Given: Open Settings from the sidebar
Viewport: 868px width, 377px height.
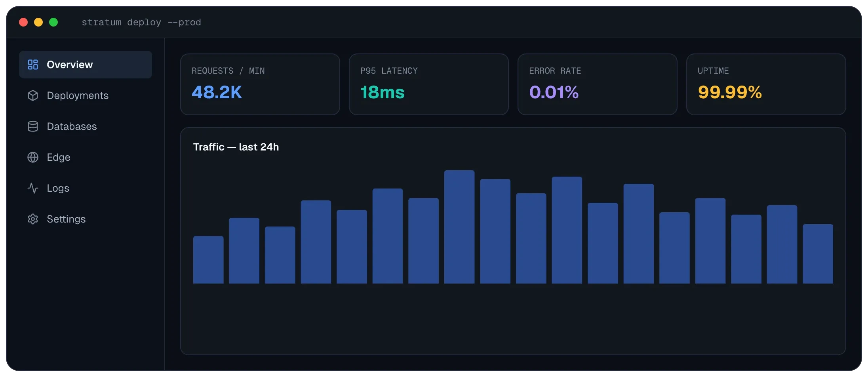Looking at the screenshot, I should pyautogui.click(x=86, y=219).
